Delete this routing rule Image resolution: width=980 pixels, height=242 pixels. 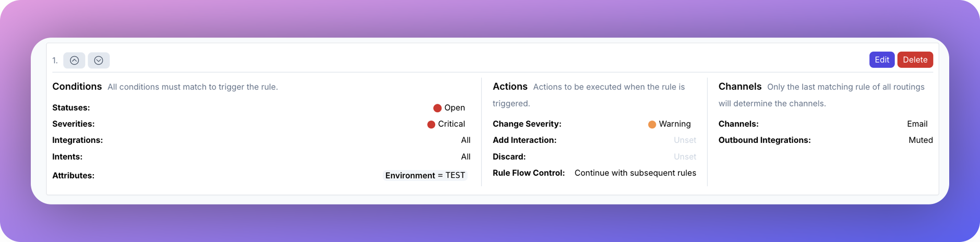tap(915, 59)
